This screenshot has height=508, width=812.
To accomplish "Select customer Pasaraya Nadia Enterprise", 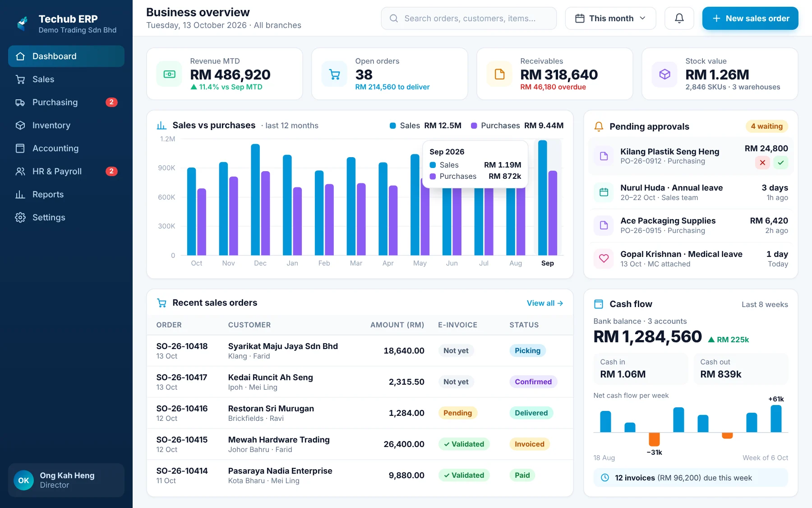I will [x=280, y=471].
